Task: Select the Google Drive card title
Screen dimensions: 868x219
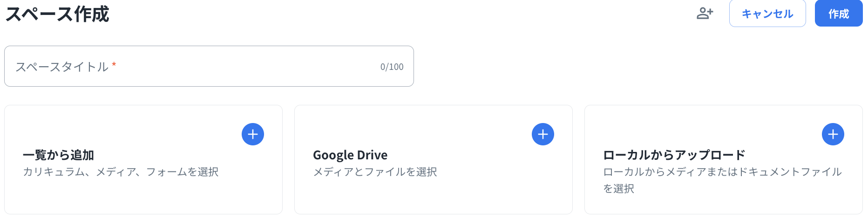Action: tap(350, 155)
